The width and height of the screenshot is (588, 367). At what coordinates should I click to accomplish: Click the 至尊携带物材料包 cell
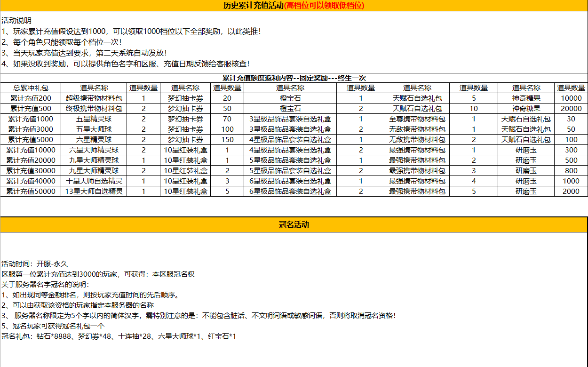417,119
